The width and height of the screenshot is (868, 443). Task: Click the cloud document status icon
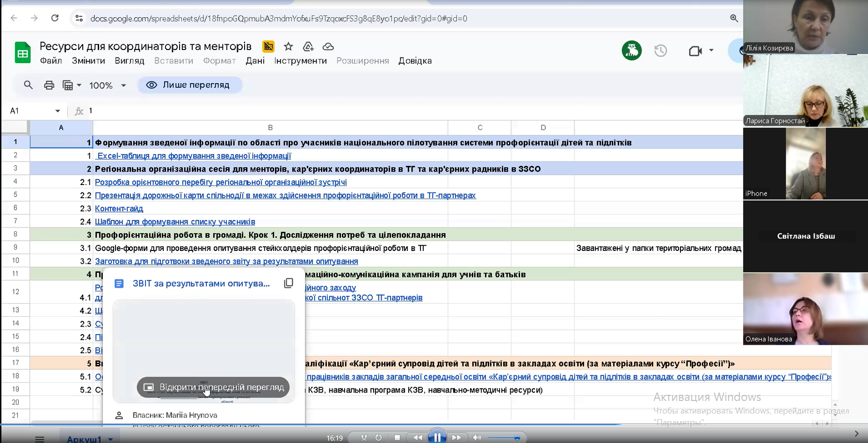[328, 47]
